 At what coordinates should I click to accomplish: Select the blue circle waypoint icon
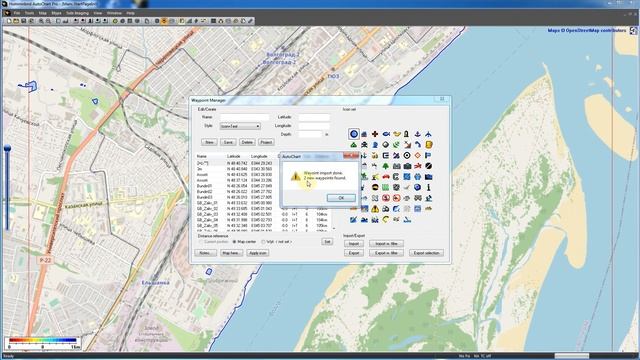(353, 134)
